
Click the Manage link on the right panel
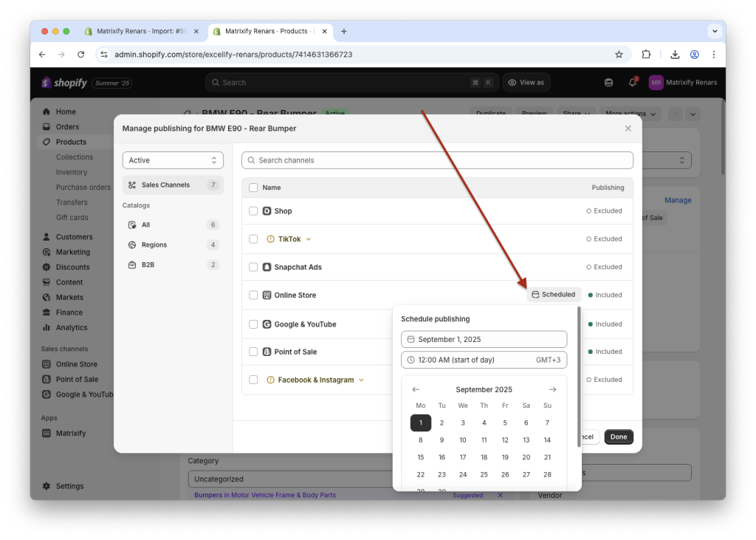(x=677, y=199)
